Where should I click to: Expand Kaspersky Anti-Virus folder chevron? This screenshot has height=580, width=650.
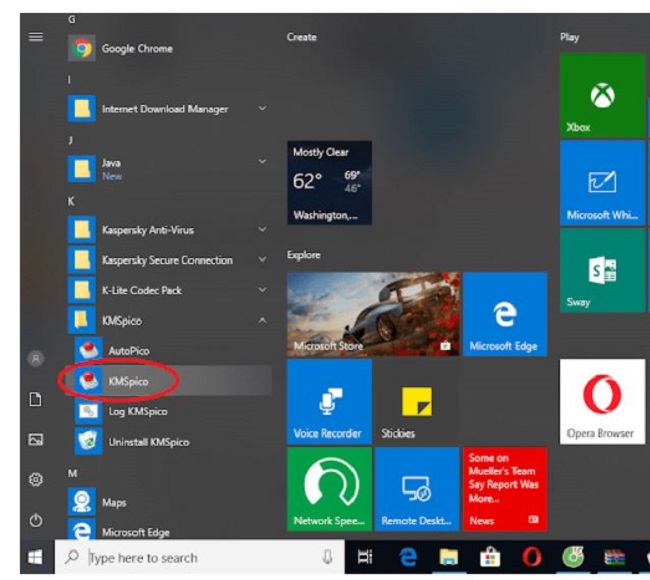click(x=262, y=229)
